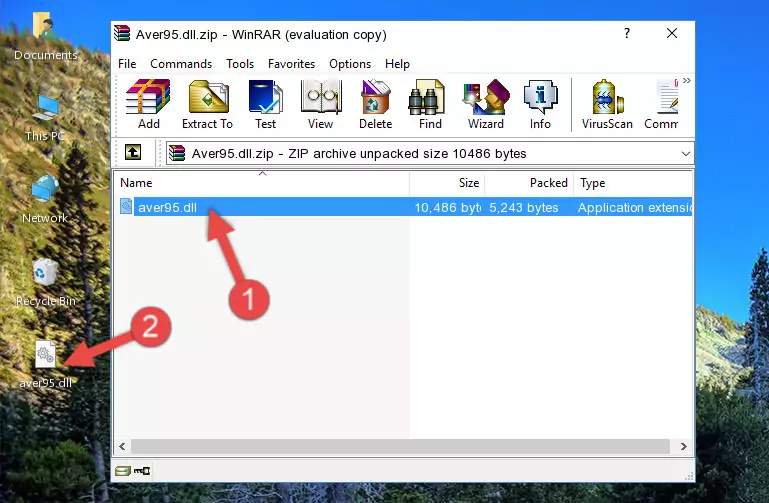This screenshot has height=503, width=769.
Task: Go up one folder level
Action: point(133,152)
